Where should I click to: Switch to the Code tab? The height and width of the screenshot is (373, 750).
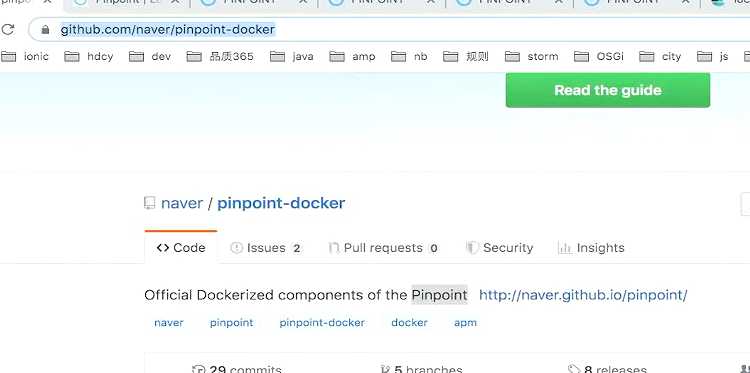(181, 248)
